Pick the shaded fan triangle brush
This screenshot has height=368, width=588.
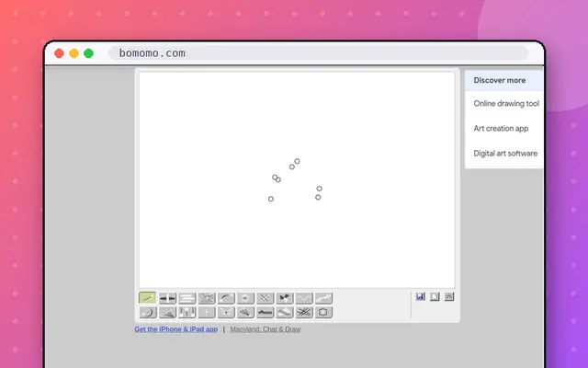pyautogui.click(x=167, y=312)
